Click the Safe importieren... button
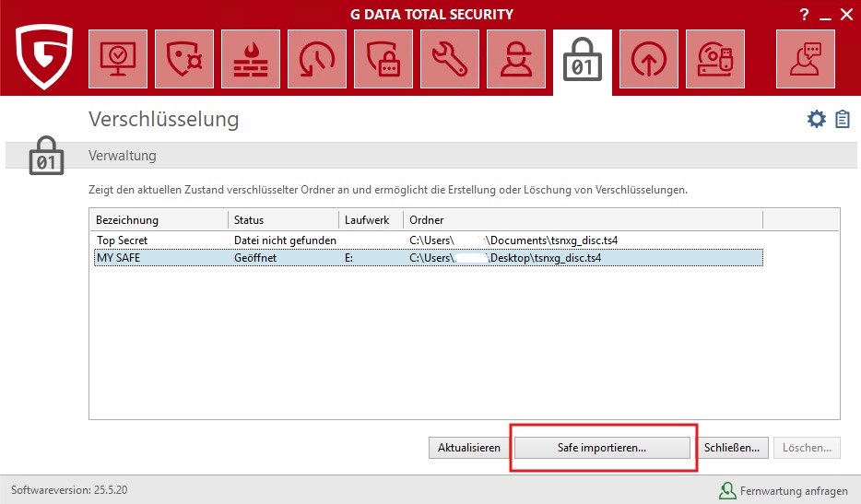The width and height of the screenshot is (861, 504). 602,448
